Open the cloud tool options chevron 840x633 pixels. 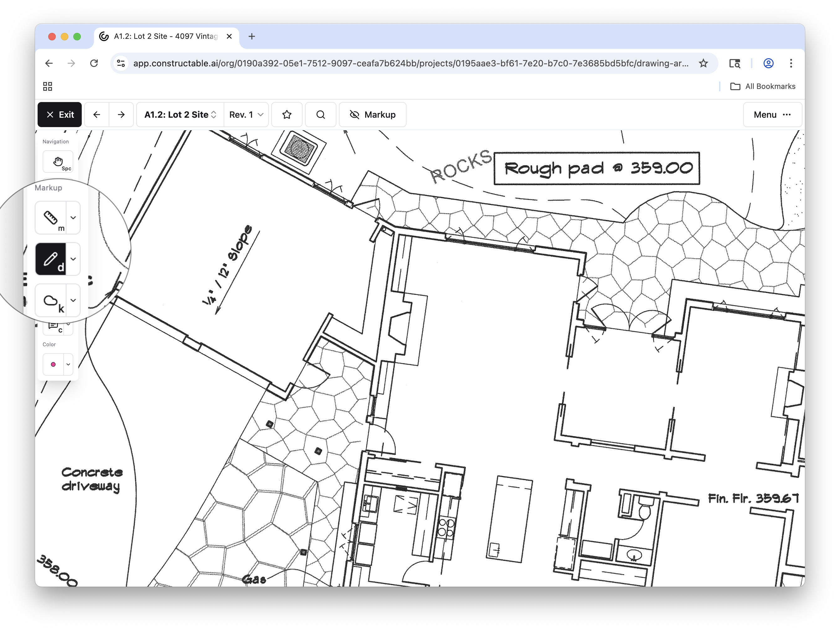(73, 301)
